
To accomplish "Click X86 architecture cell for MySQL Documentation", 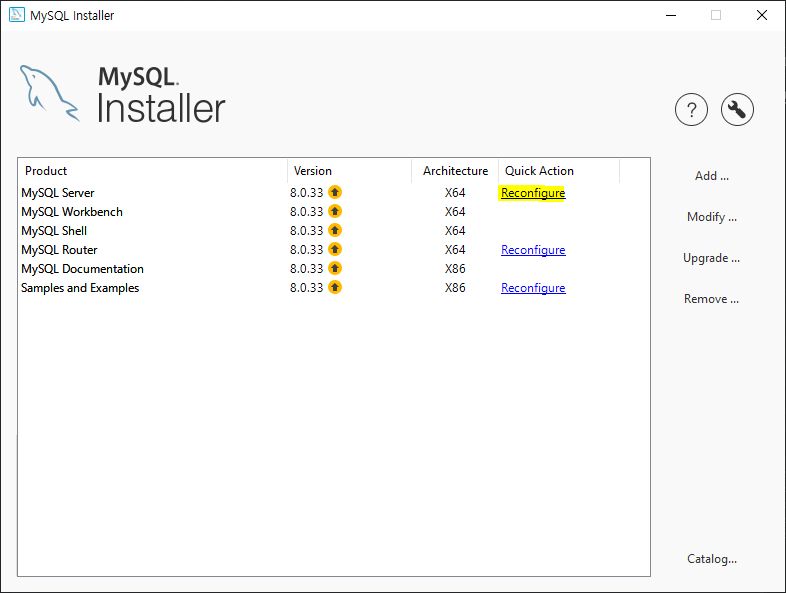I will click(455, 269).
